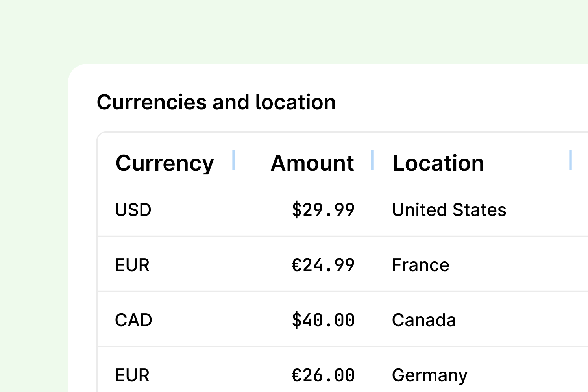Image resolution: width=588 pixels, height=392 pixels.
Task: Click the Currency column header
Action: pyautogui.click(x=165, y=163)
